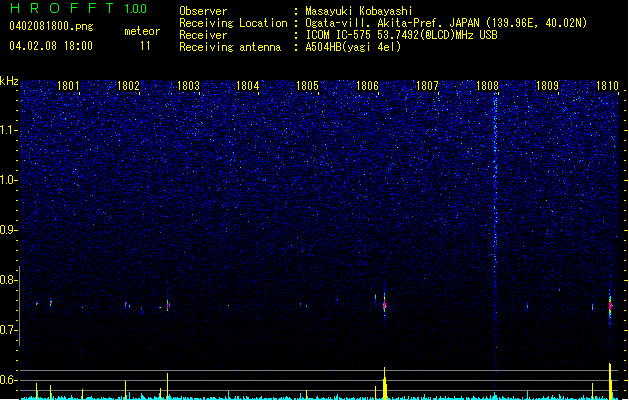
Task: Click the 1810 time marker
Action: [607, 86]
